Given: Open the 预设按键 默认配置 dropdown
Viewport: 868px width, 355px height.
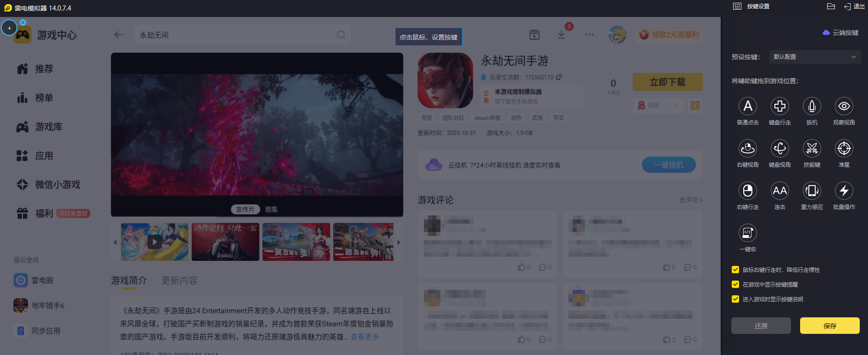Looking at the screenshot, I should click(x=814, y=57).
